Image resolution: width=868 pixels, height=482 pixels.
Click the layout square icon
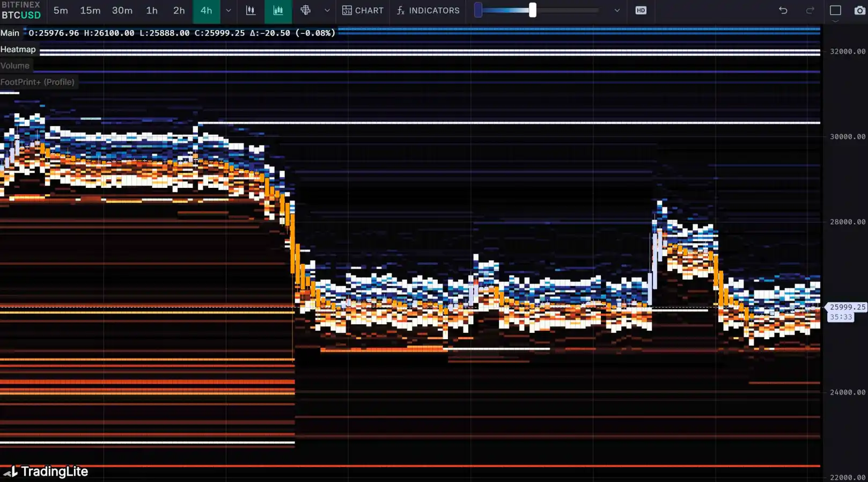click(x=835, y=11)
